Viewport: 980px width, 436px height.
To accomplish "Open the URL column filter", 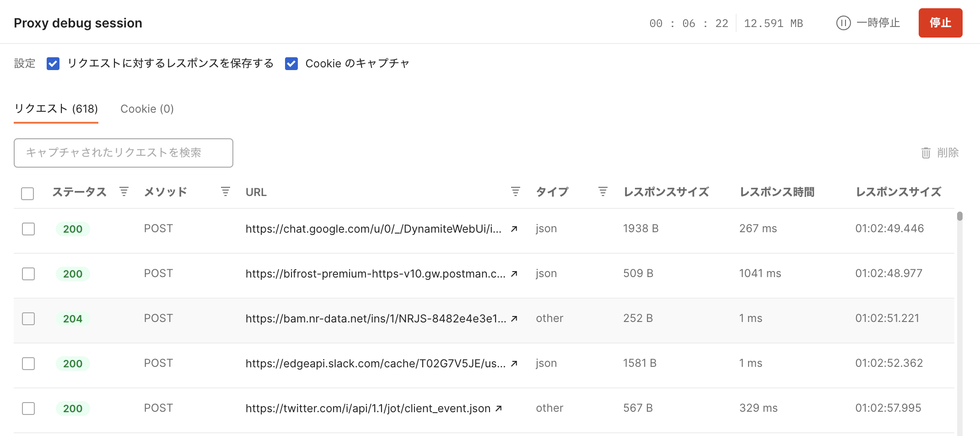I will click(x=515, y=191).
